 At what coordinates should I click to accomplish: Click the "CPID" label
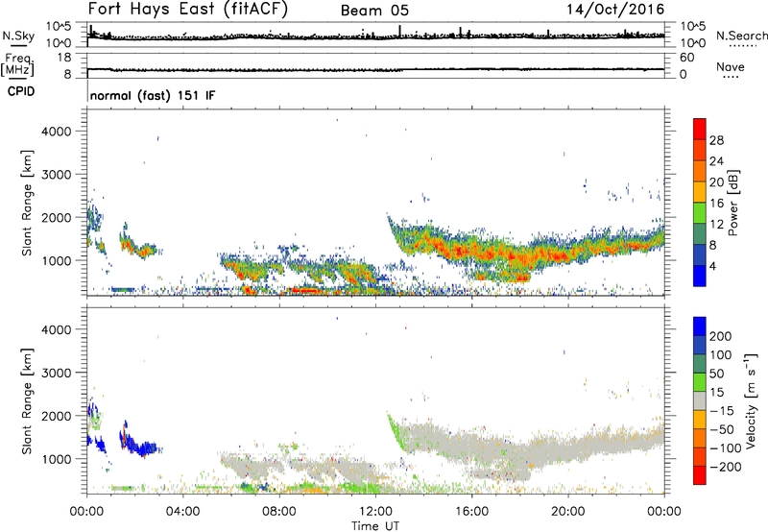pos(21,91)
